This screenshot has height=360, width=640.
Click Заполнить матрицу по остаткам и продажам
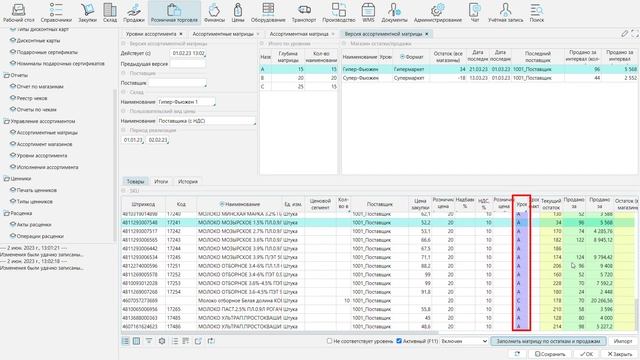pos(548,341)
